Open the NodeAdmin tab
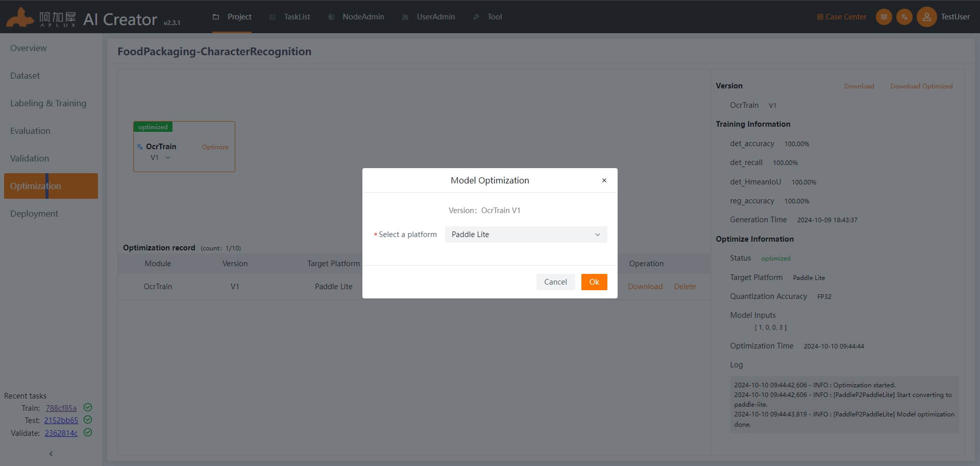Screen dimensions: 980x466 (356, 17)
